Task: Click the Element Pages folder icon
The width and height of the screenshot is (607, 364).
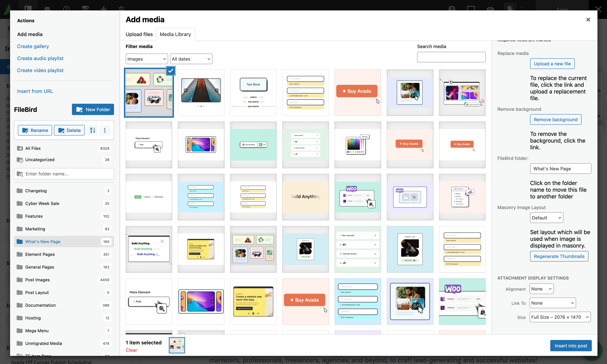Action: [x=20, y=254]
